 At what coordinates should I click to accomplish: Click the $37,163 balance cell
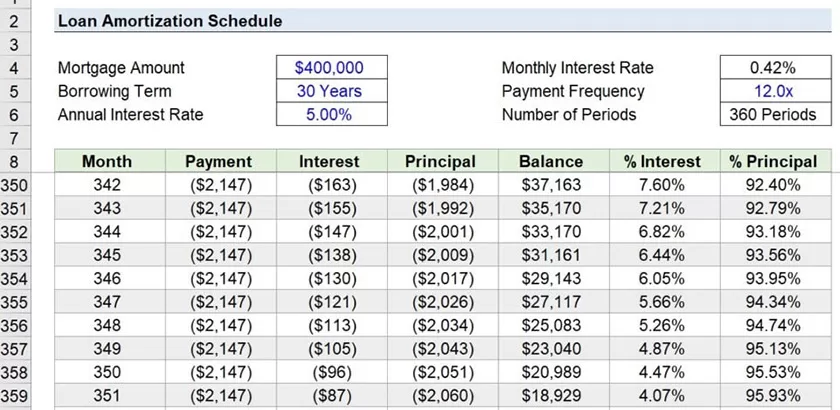coord(550,185)
